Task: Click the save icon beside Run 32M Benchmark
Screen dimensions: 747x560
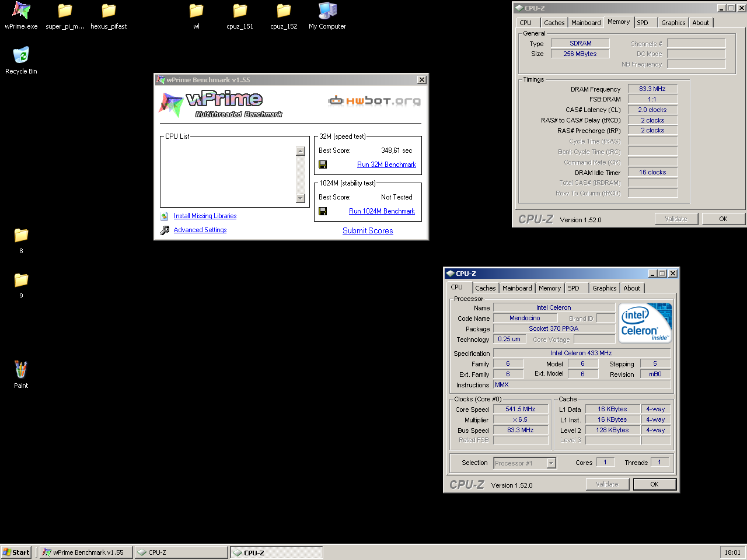Action: pyautogui.click(x=323, y=164)
